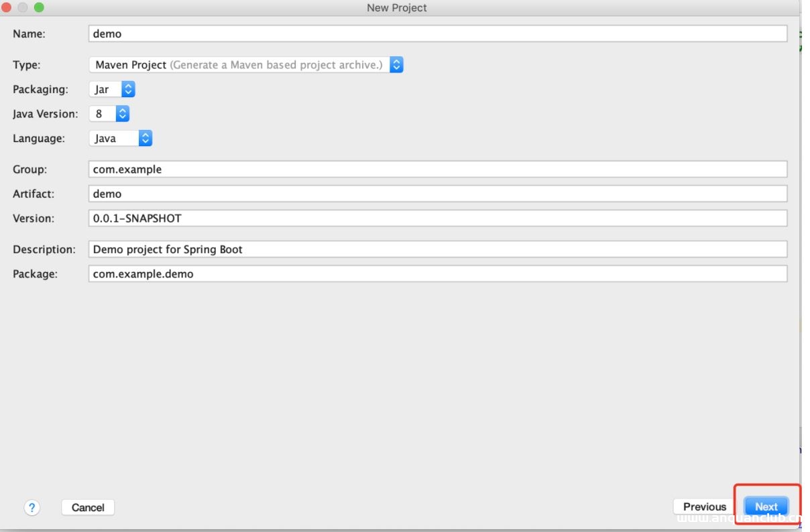The image size is (810, 532).
Task: Select the Artifact input field
Action: [x=437, y=194]
